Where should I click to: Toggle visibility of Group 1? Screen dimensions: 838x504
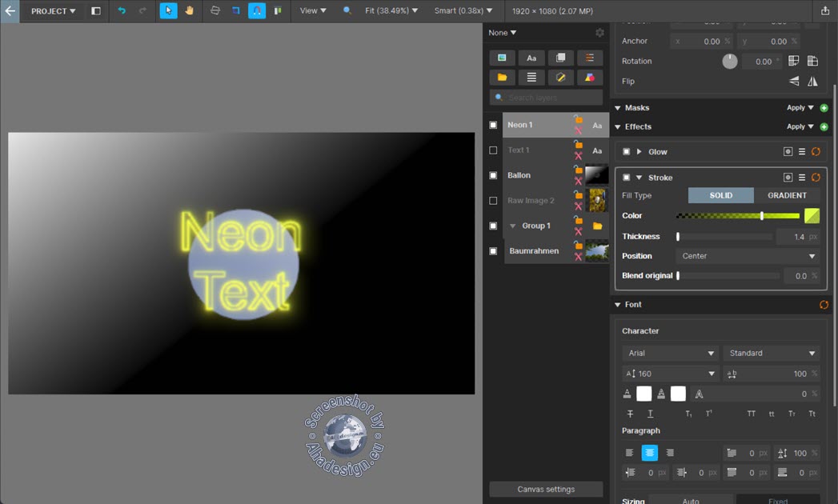[x=493, y=226]
